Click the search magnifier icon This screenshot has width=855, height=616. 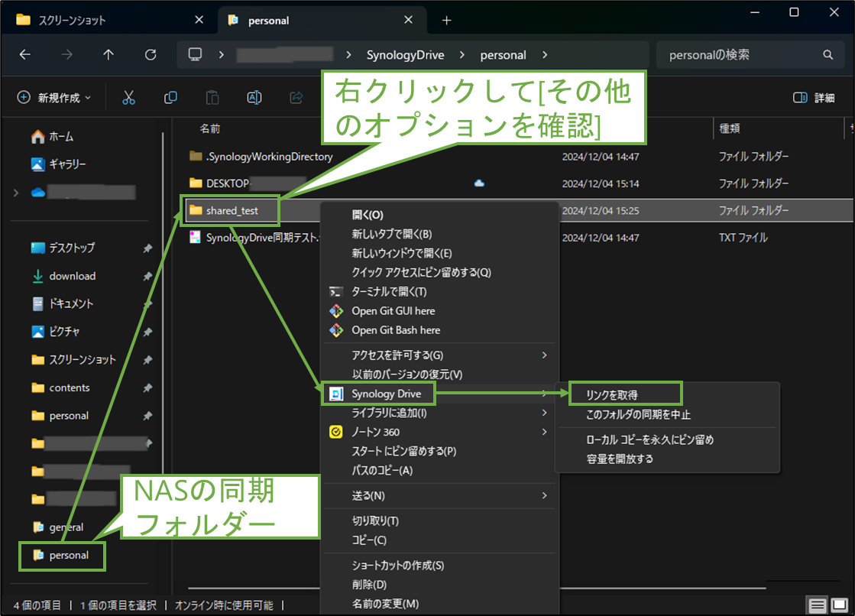pyautogui.click(x=827, y=54)
